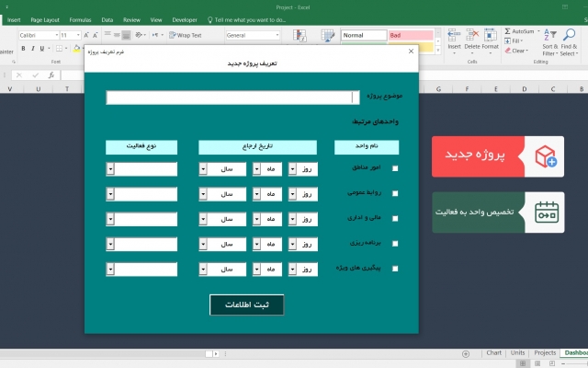
Task: Select column header G
Action: pos(438,89)
